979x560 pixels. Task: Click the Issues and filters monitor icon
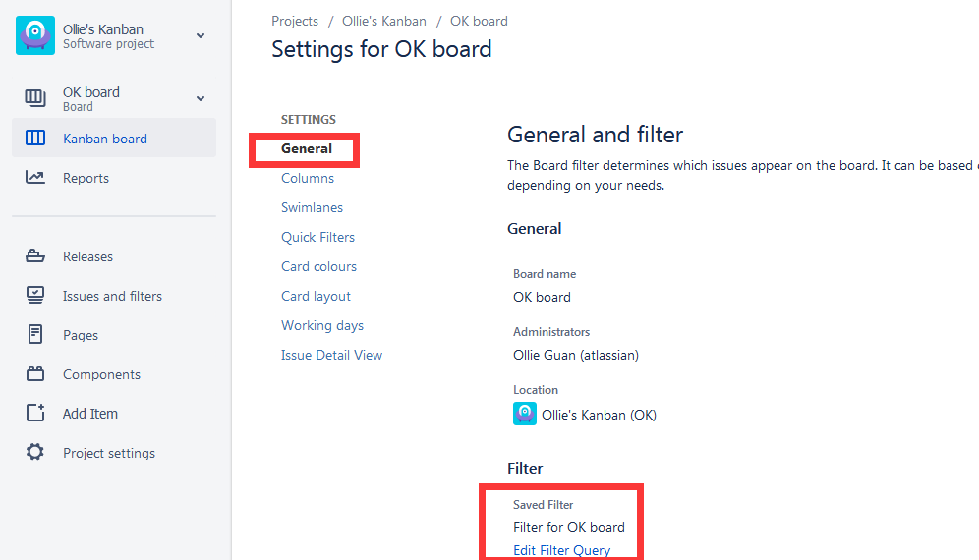pos(35,295)
